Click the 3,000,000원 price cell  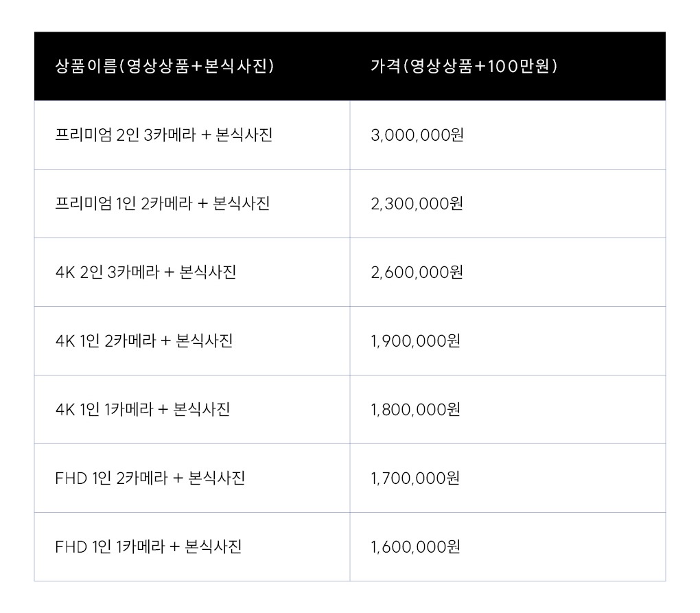(508, 135)
